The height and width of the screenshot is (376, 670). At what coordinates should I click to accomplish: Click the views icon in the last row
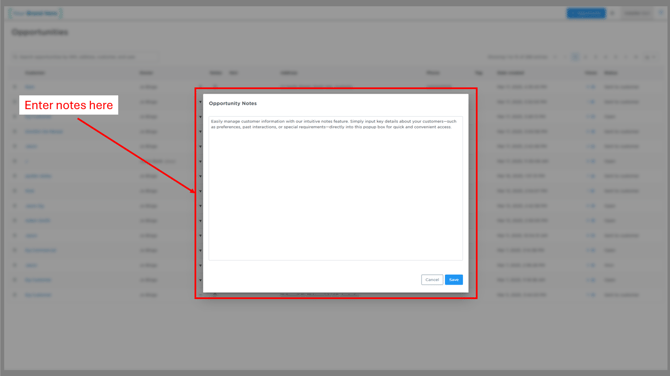(591, 295)
